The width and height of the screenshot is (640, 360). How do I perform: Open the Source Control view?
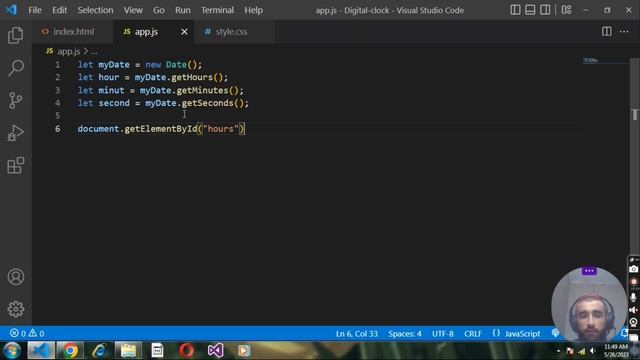16,100
